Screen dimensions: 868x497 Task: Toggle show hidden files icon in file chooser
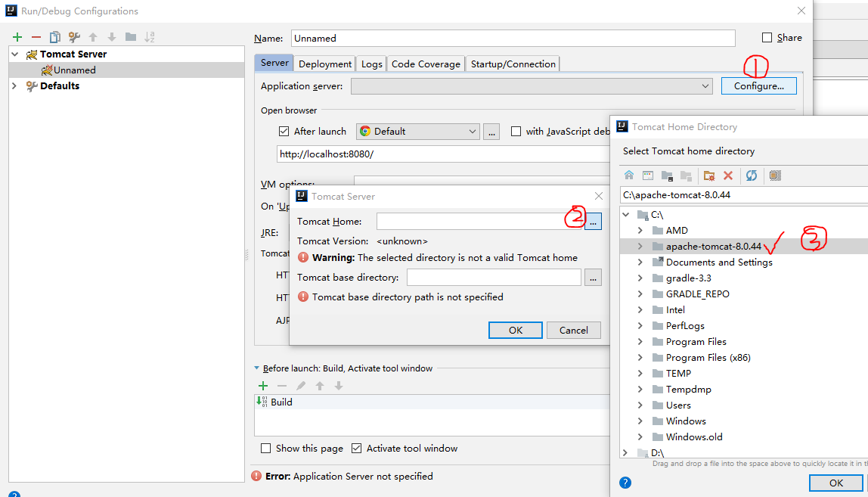coord(775,176)
